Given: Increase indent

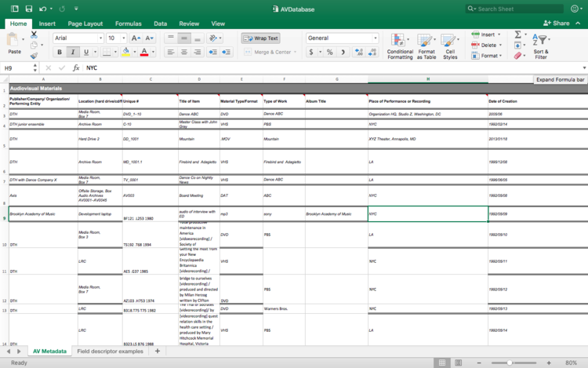Looking at the screenshot, I should pos(226,52).
